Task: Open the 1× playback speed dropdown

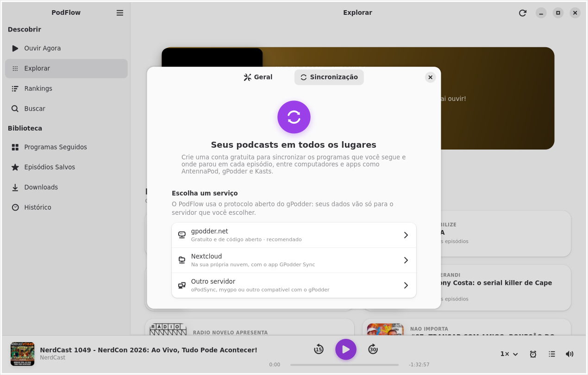Action: (x=509, y=354)
